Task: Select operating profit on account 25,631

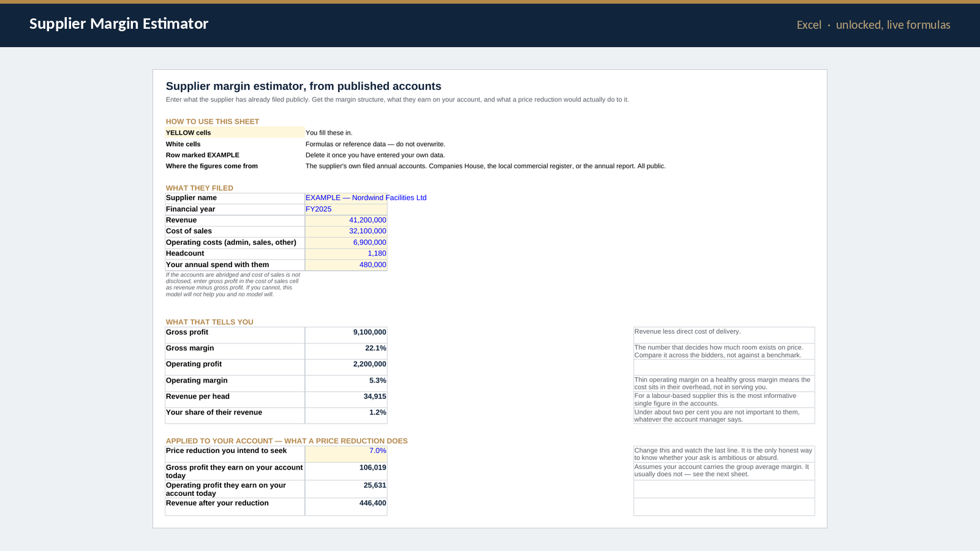Action: click(346, 489)
